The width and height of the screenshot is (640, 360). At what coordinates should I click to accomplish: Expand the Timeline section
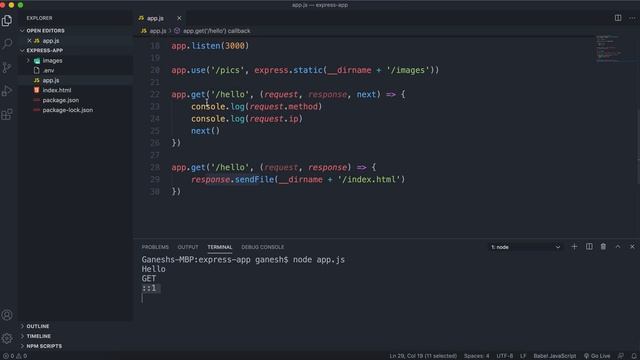point(38,336)
